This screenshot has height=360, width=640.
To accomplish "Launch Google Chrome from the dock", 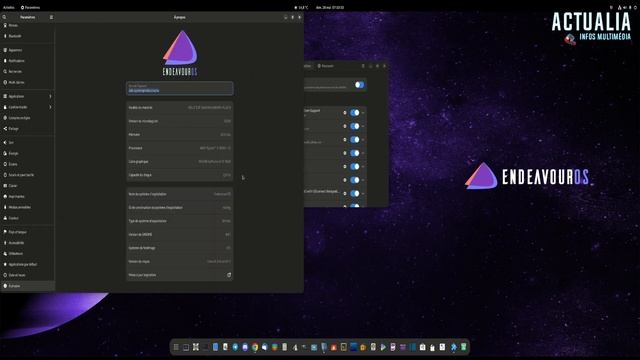I will tap(255, 347).
